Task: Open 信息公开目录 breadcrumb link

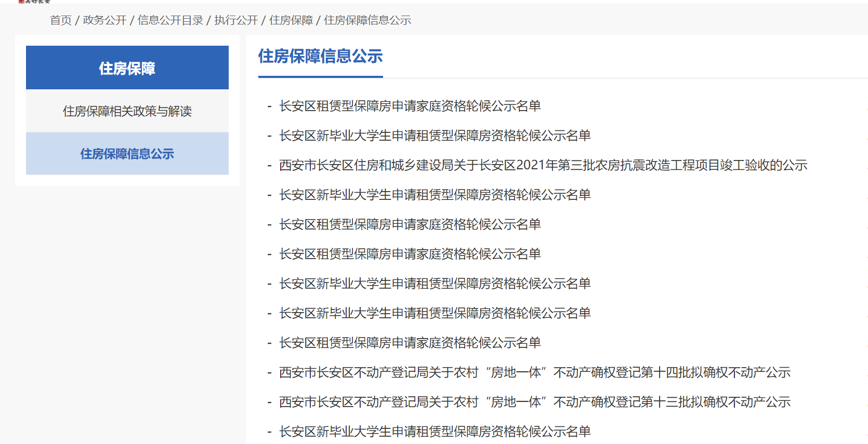Action: [170, 20]
